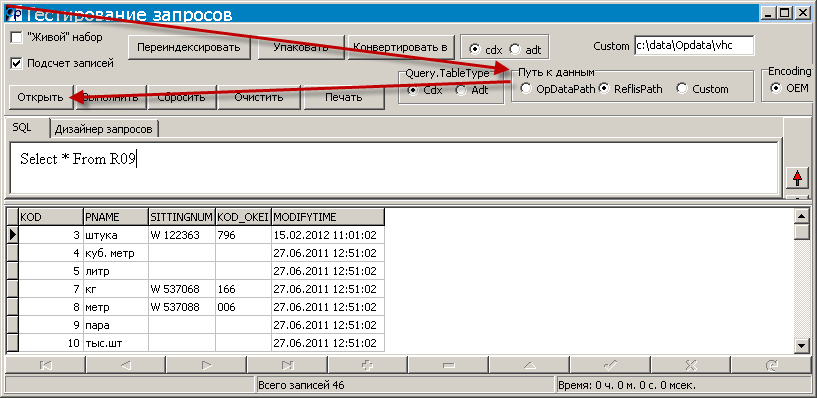Click the red up arrow button
817x398 pixels.
coord(797,179)
